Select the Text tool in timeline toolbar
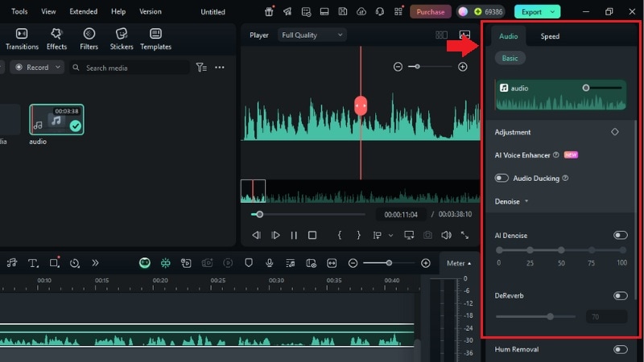The height and width of the screenshot is (362, 644). click(x=33, y=263)
